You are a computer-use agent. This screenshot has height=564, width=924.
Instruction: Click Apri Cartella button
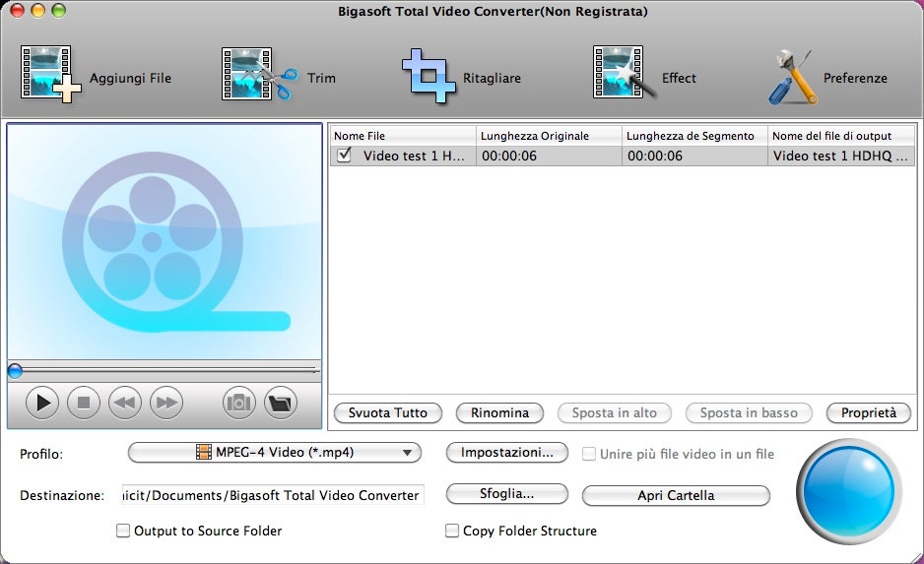click(676, 495)
